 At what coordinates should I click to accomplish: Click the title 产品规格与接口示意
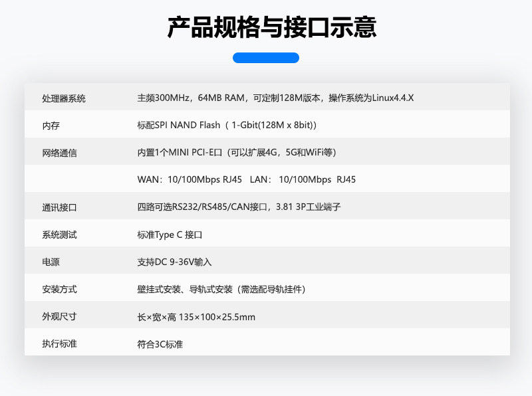tap(271, 27)
